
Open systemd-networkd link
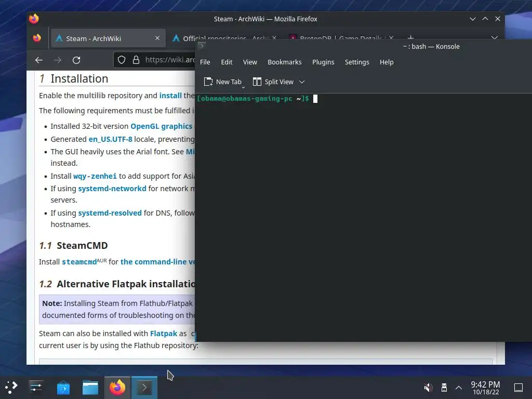point(112,189)
